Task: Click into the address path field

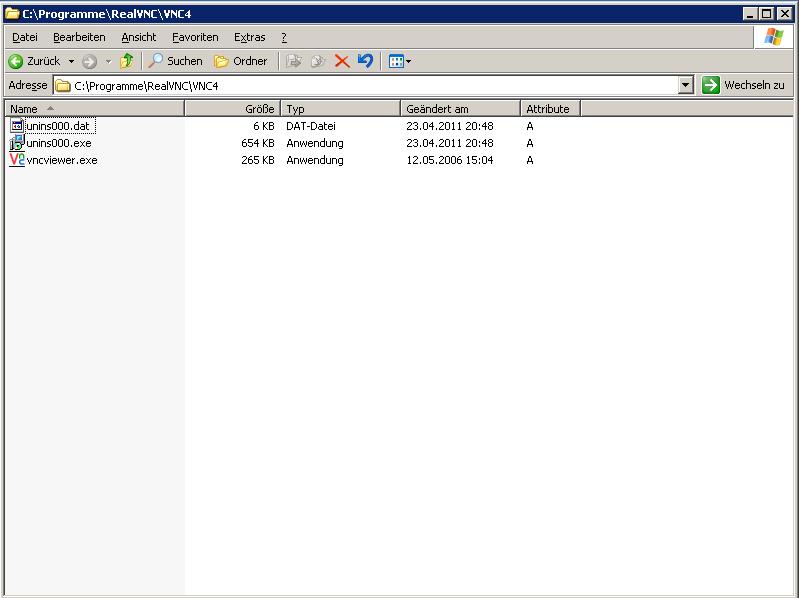Action: click(370, 86)
